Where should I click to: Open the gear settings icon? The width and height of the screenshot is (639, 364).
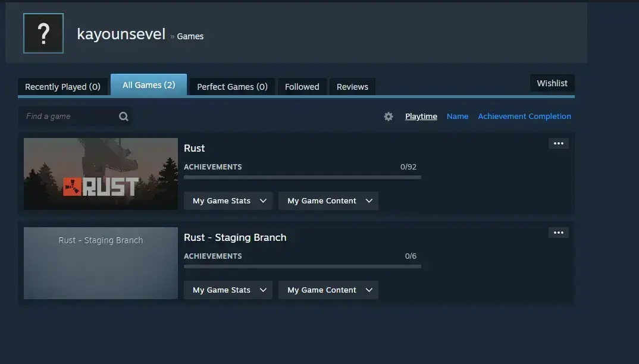tap(389, 117)
